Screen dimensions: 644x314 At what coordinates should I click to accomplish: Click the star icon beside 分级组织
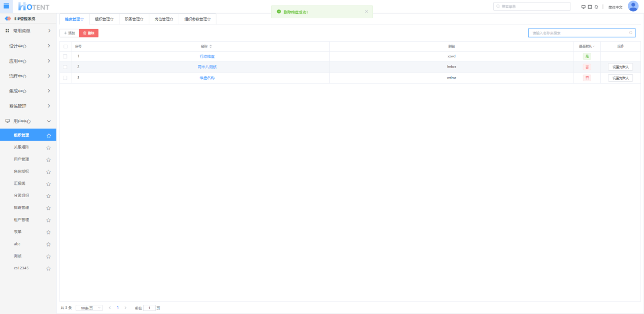49,196
